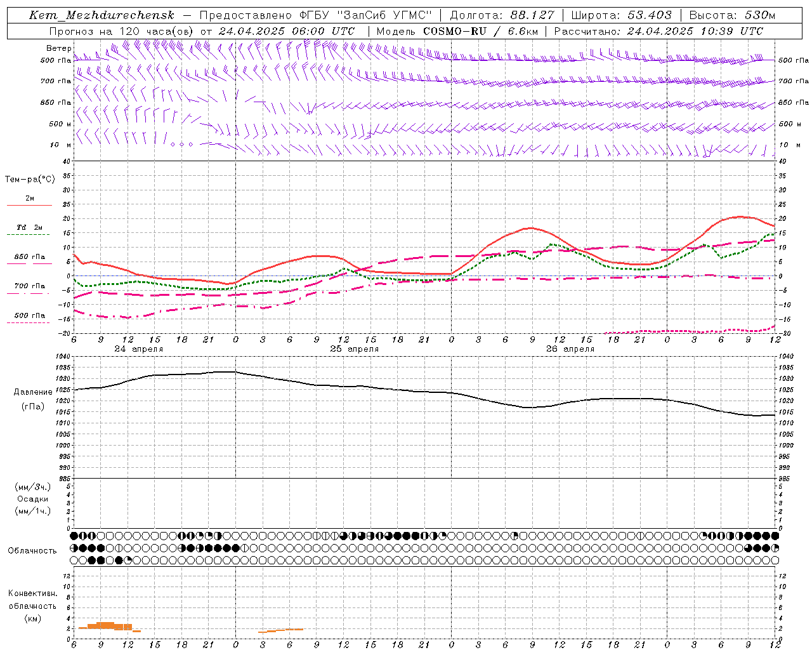Click the Конвективн. convective cloud label
Viewport: 812px width, 650px height.
32,594
